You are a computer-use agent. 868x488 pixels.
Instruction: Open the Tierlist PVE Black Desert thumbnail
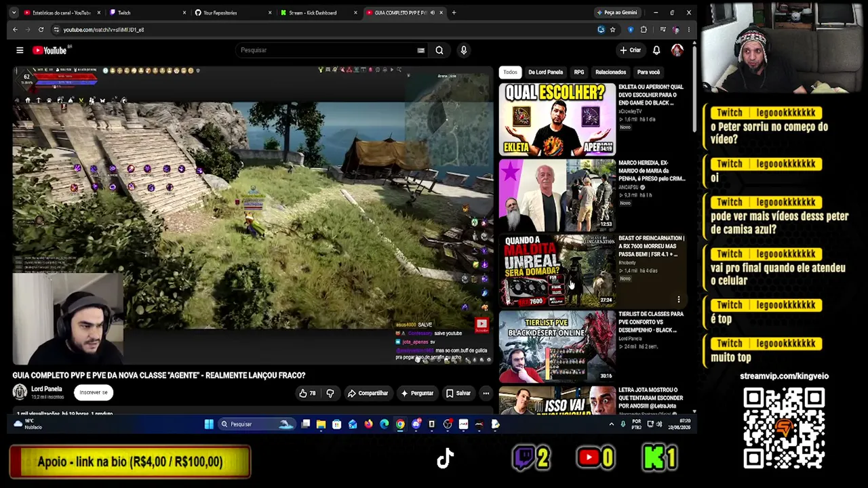(557, 347)
